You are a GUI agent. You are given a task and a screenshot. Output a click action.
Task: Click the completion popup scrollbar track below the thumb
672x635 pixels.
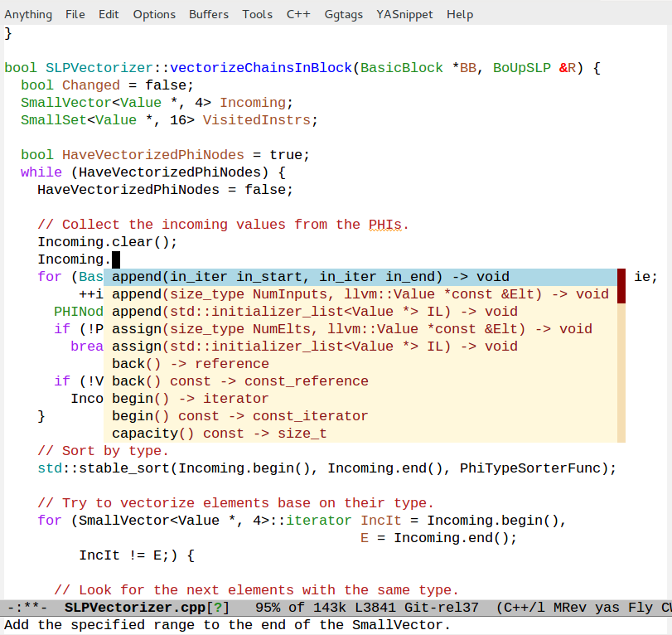tap(621, 373)
